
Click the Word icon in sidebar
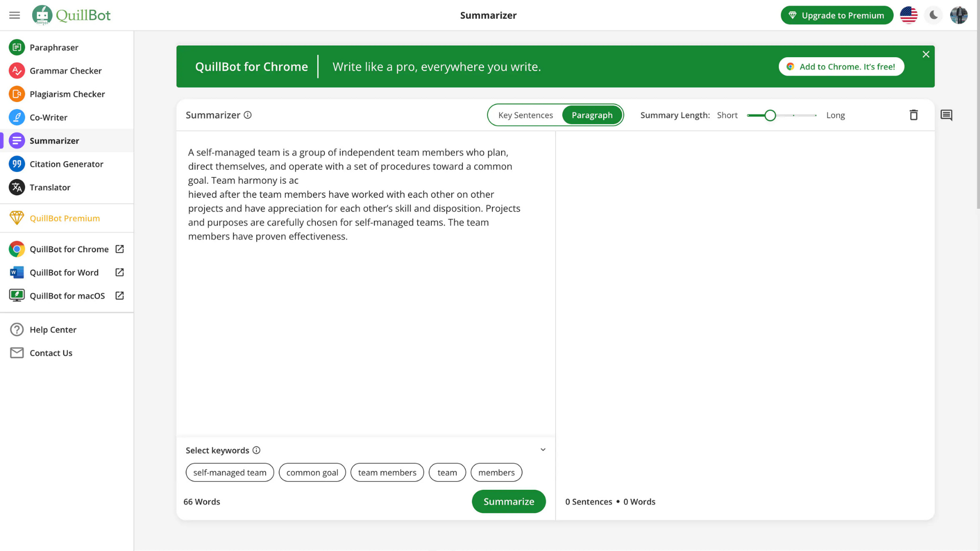17,272
